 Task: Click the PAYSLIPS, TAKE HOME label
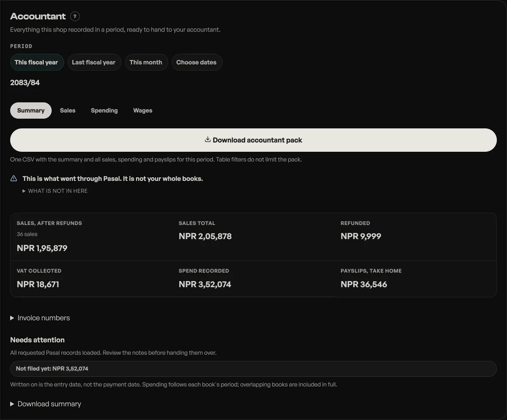pyautogui.click(x=371, y=271)
